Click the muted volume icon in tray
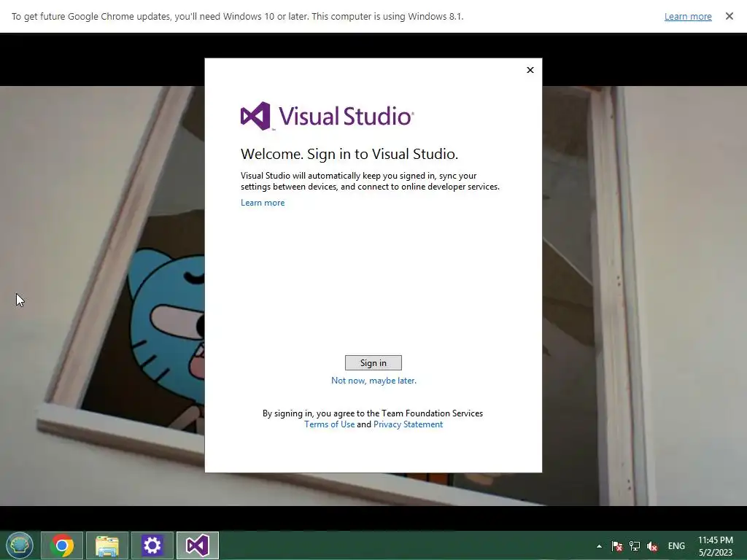 (652, 546)
